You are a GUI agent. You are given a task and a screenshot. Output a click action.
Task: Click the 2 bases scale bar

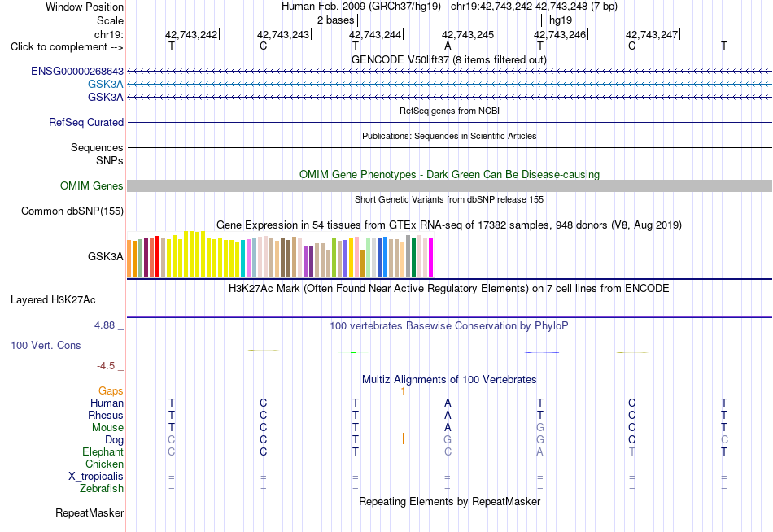449,20
